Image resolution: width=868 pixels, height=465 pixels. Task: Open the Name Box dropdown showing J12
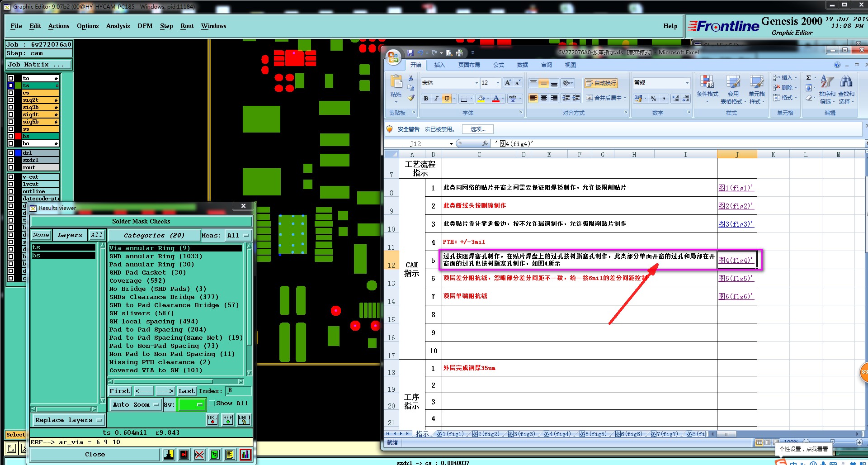click(x=451, y=144)
